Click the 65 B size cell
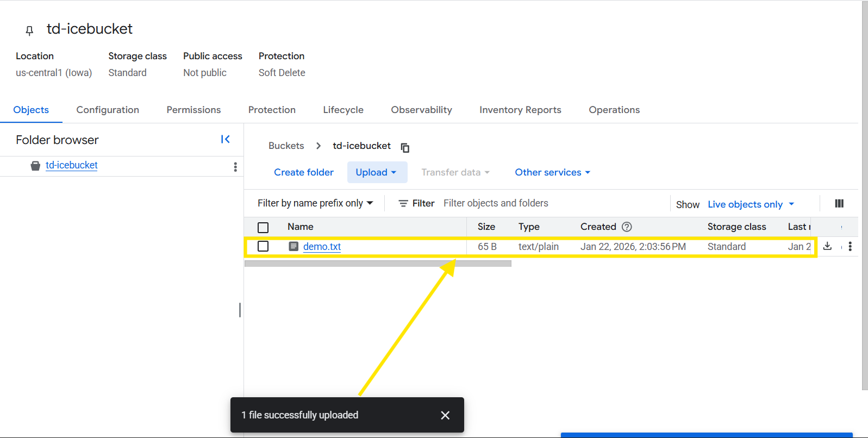Image resolution: width=868 pixels, height=438 pixels. click(487, 247)
